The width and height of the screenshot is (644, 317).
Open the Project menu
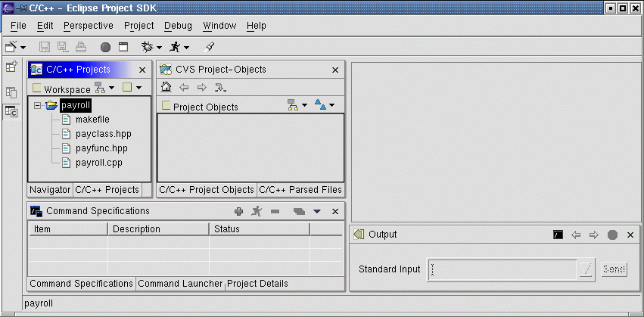tap(138, 26)
